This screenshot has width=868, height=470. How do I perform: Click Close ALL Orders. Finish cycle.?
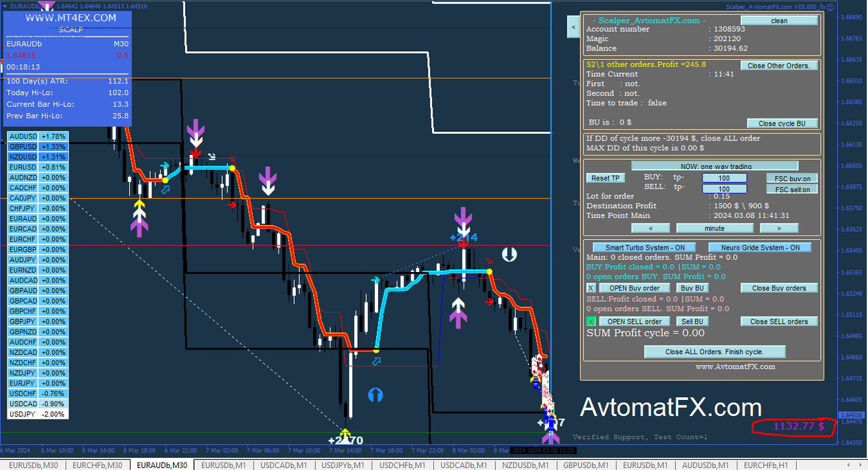715,351
